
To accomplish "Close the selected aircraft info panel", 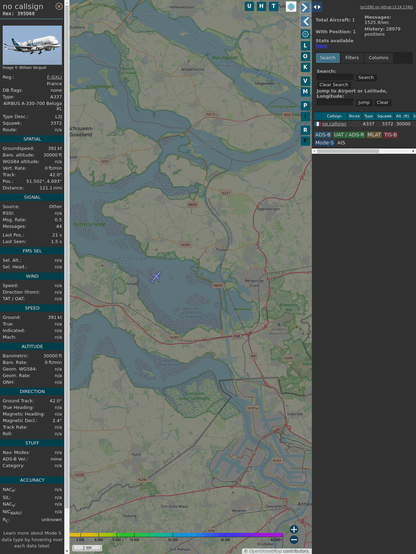I will [x=59, y=6].
